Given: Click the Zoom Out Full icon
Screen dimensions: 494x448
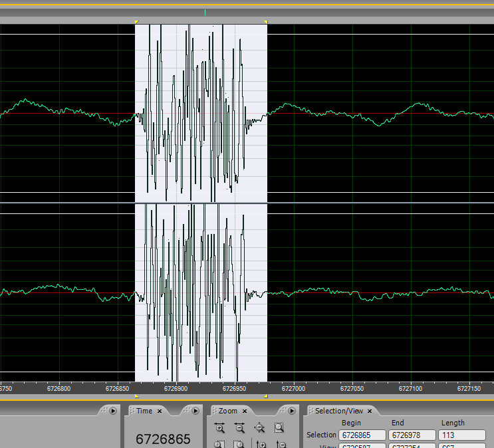Looking at the screenshot, I should [x=260, y=429].
